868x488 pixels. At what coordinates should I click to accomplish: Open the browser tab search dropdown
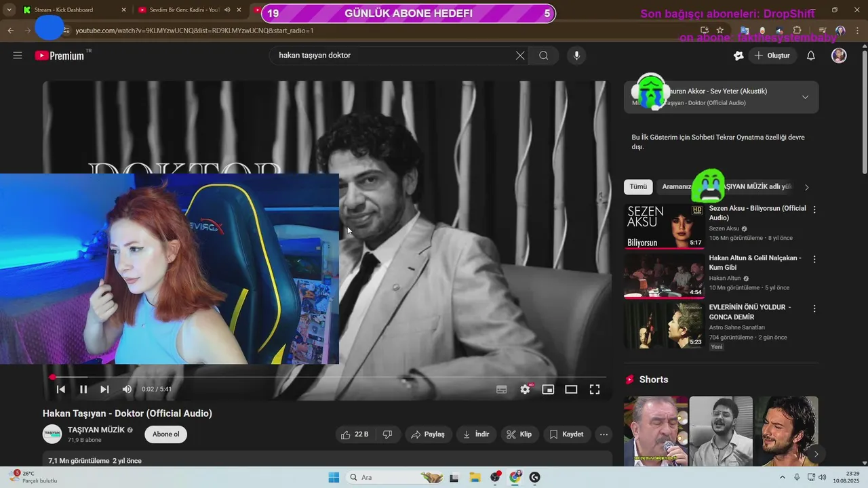point(9,10)
